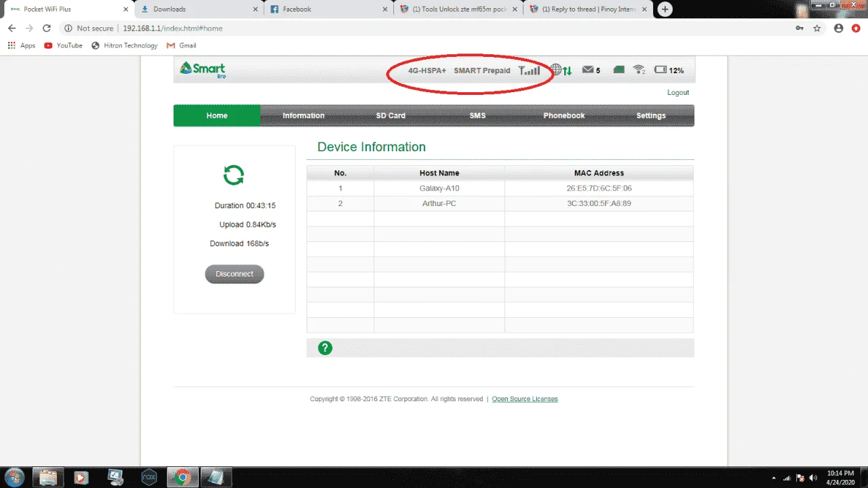
Task: Select MAC address 26:E5:7D:6C:5F:06
Action: coord(599,188)
